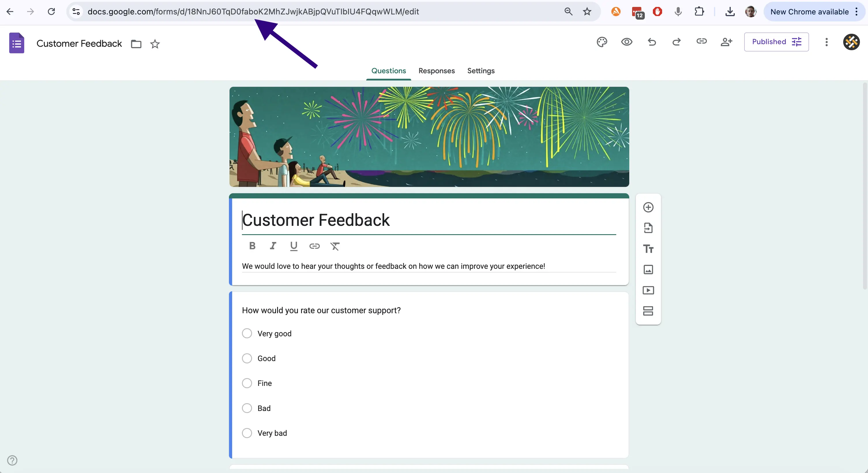Open the form Settings tab
This screenshot has height=473, width=868.
point(480,71)
